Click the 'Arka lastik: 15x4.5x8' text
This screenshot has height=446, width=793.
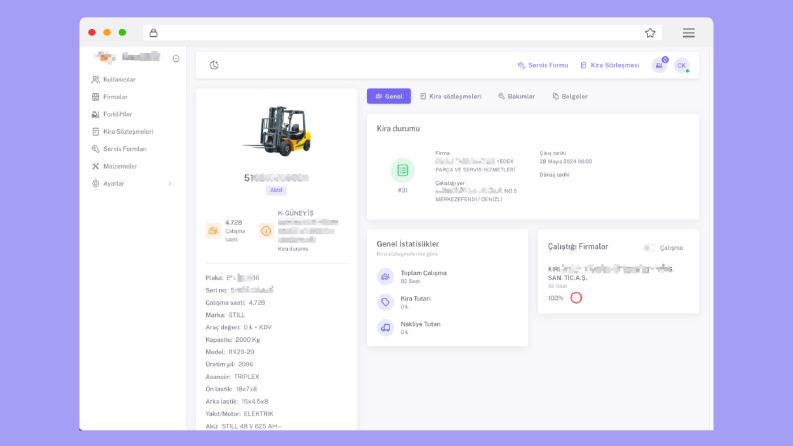pyautogui.click(x=237, y=402)
